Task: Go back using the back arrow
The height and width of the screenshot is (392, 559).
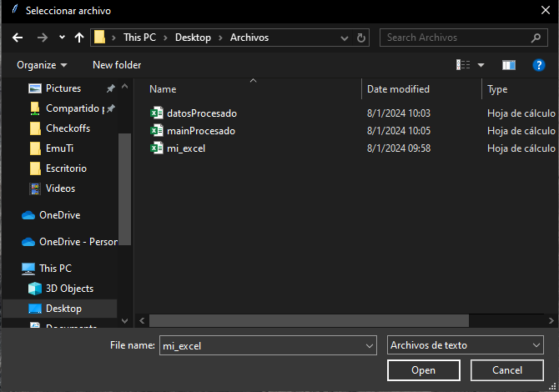Action: 18,38
